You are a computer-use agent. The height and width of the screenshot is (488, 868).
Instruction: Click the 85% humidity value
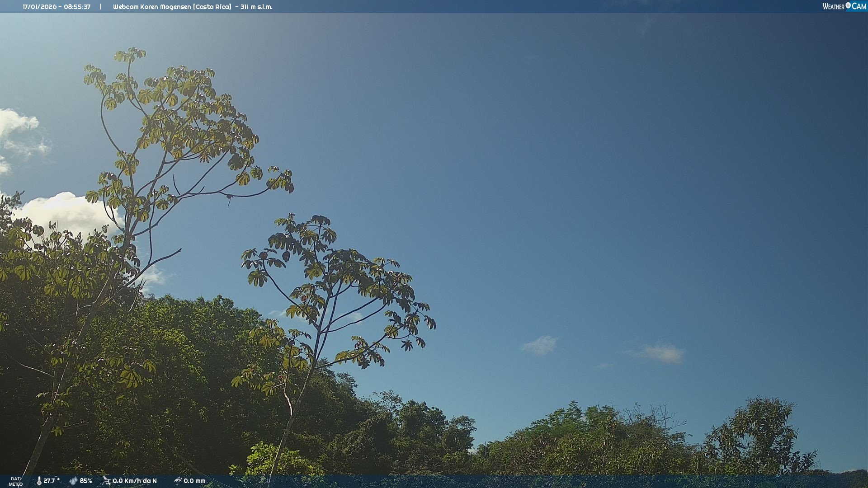[86, 481]
